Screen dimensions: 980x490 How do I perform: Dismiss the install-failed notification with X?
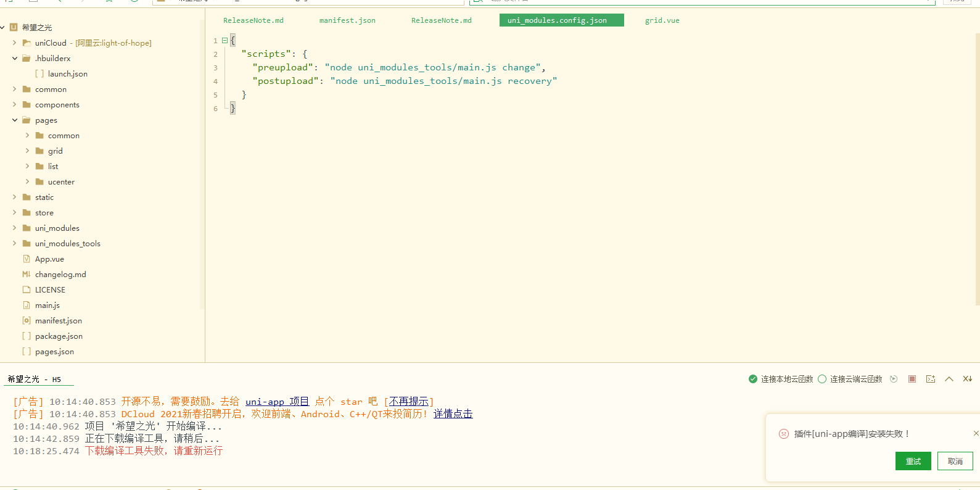tap(976, 433)
